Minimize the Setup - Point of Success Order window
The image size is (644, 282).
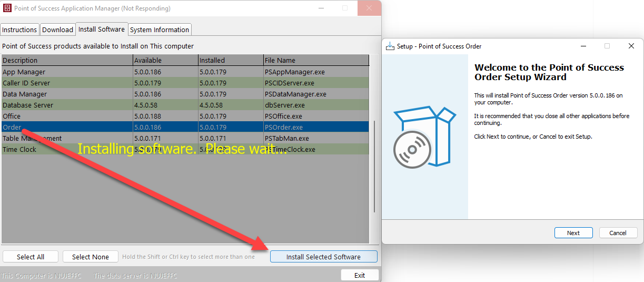pos(582,46)
